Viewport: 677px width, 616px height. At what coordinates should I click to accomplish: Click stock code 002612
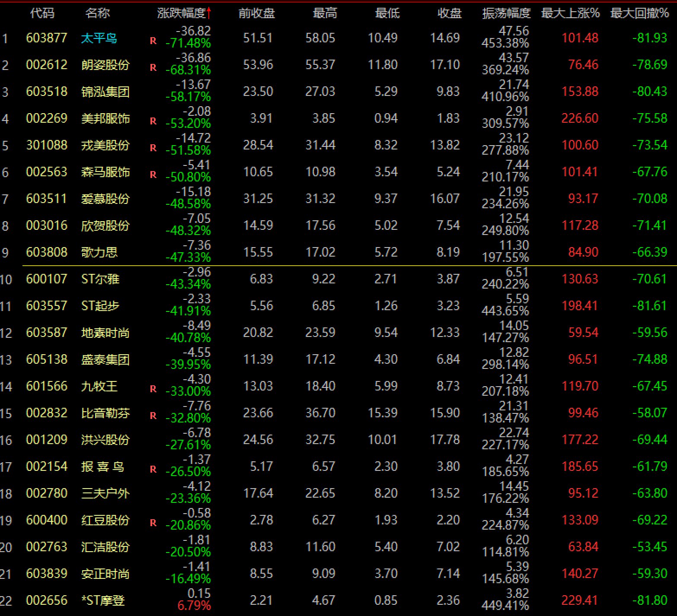click(47, 65)
